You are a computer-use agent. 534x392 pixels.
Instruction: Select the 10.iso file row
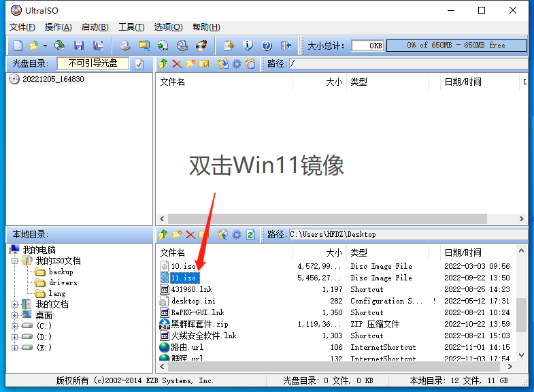pos(335,266)
